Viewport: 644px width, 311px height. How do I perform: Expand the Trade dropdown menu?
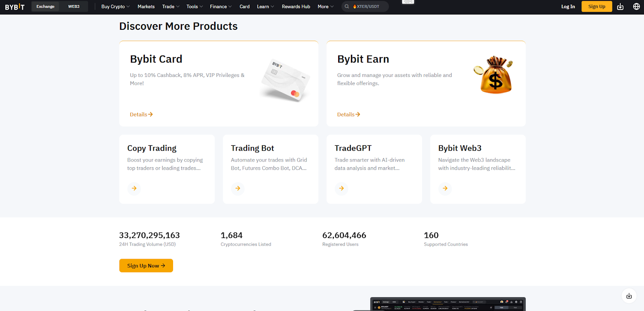[x=171, y=6]
